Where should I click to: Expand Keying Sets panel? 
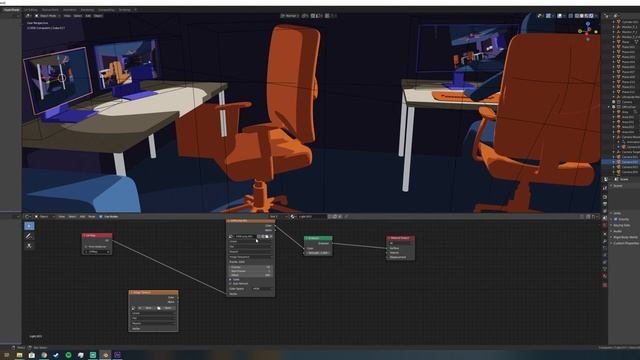tap(622, 225)
